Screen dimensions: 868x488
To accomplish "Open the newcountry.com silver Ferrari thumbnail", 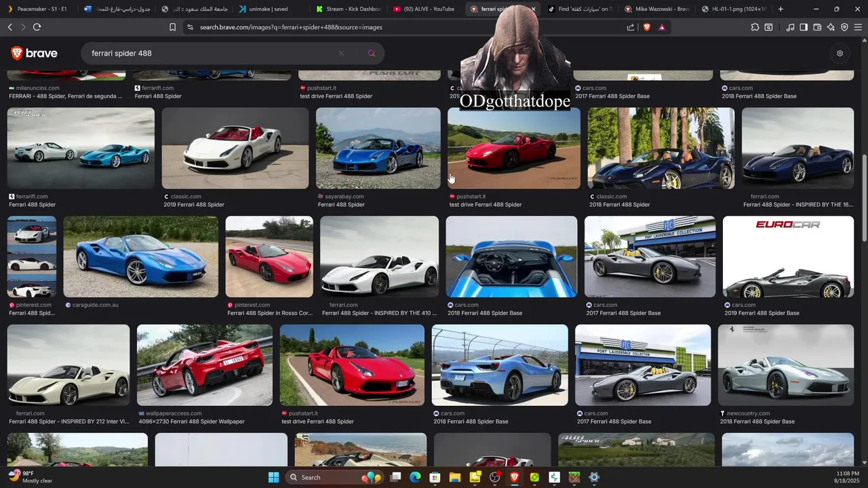I will pos(786,365).
